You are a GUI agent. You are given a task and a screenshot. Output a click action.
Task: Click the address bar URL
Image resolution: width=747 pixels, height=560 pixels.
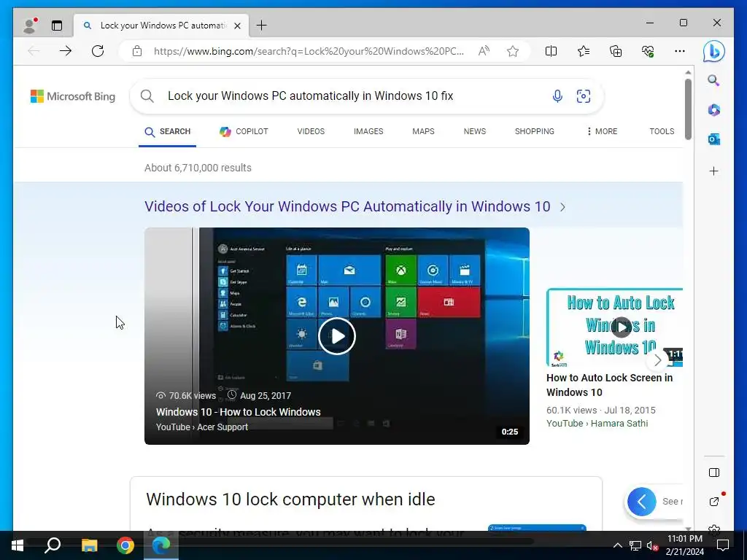[x=309, y=52]
